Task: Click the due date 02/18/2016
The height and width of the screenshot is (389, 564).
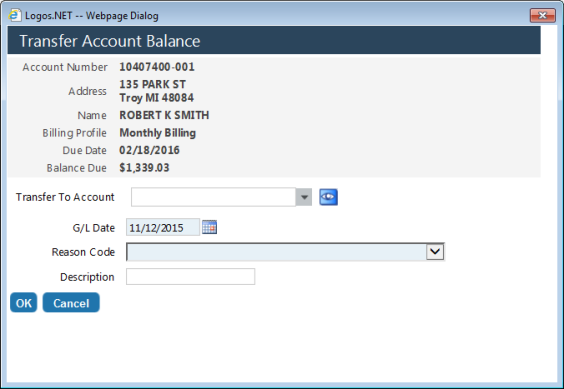Action: (149, 150)
